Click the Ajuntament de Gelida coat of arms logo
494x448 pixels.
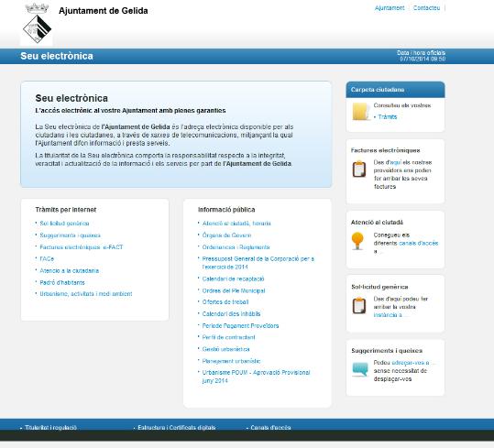37,24
